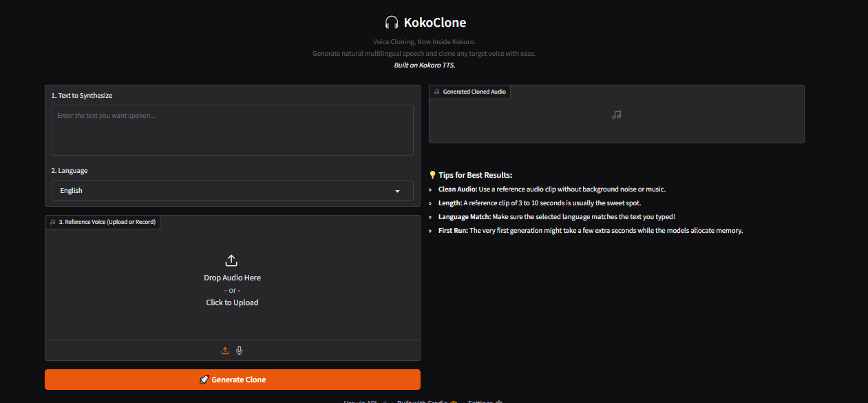The image size is (868, 403).
Task: Focus the Text to Synthesize input field
Action: pyautogui.click(x=232, y=130)
